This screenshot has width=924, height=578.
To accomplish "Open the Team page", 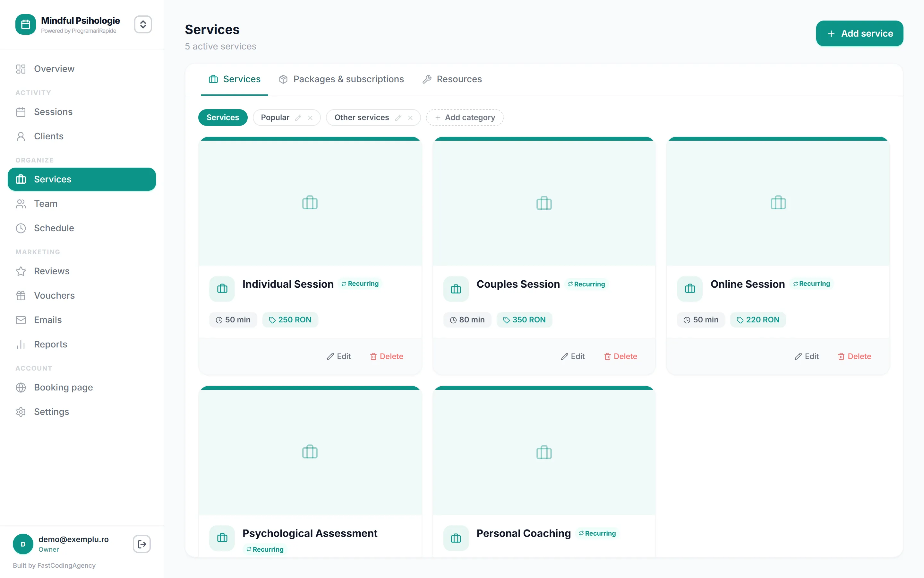I will tap(82, 204).
